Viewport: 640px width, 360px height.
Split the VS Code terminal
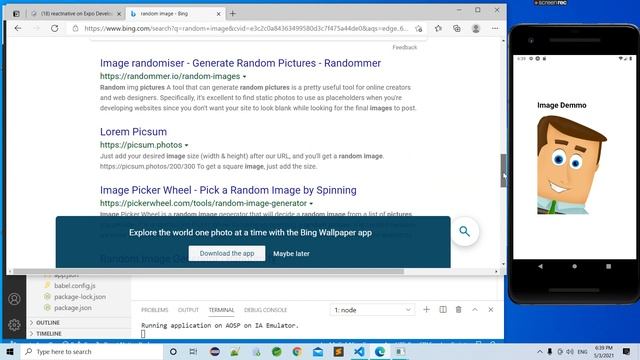click(443, 310)
